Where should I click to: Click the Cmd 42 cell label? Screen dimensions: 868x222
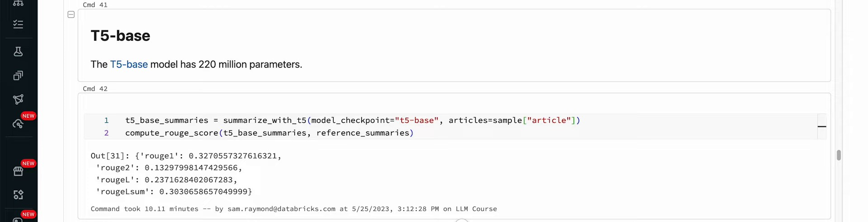coord(95,89)
